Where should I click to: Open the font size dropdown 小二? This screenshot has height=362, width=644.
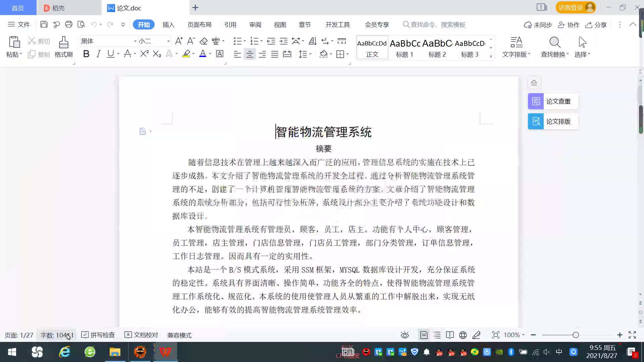point(168,41)
